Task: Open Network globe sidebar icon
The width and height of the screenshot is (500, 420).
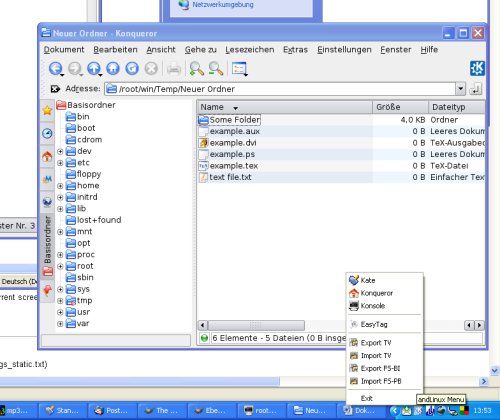Action: point(47,202)
